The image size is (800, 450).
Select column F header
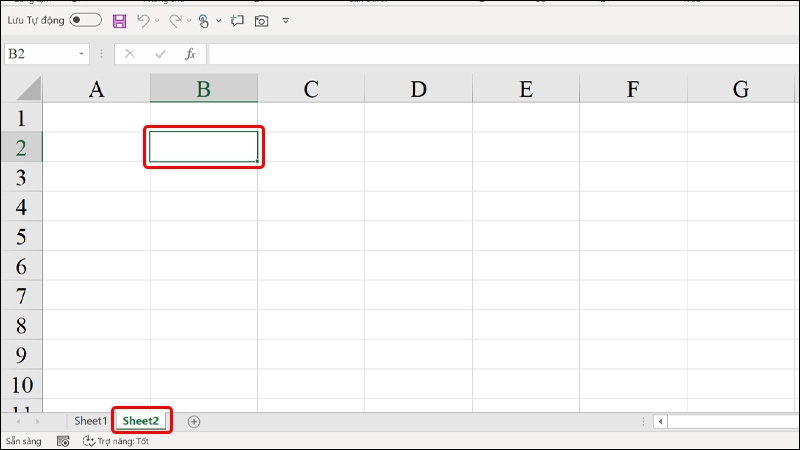[x=633, y=88]
